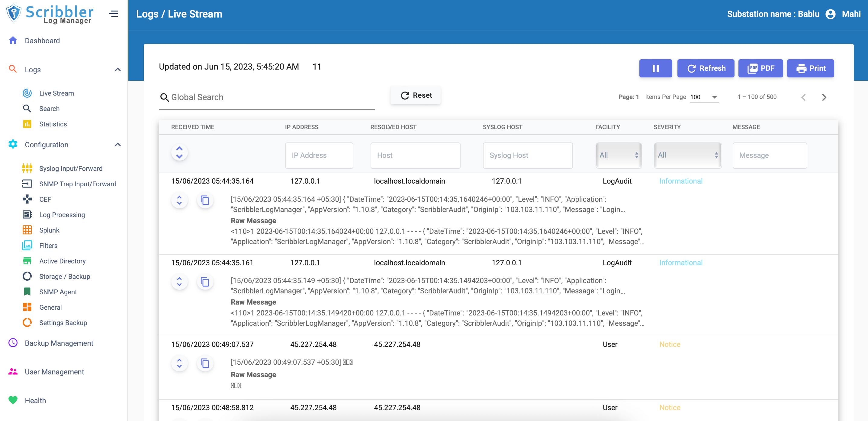
Task: Click inside the Global Search field
Action: pos(266,97)
